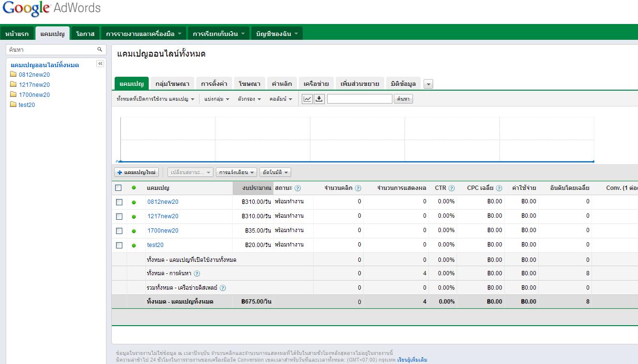Switch to the โฆษณา tab

click(x=249, y=83)
